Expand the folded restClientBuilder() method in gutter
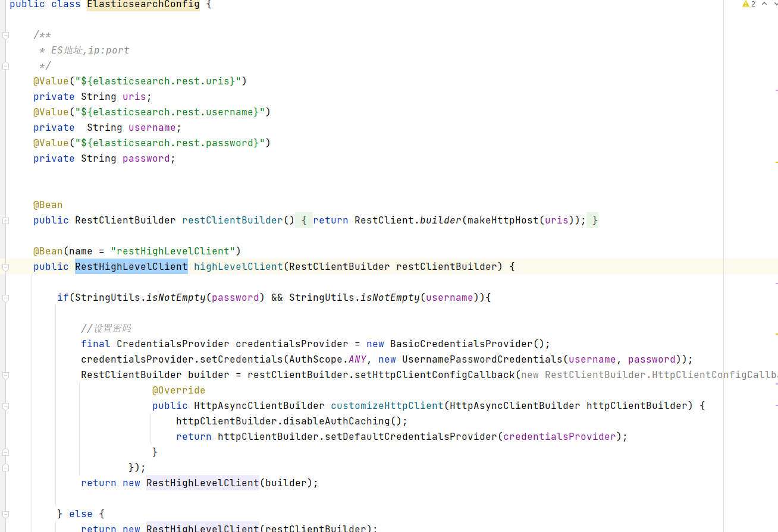This screenshot has height=532, width=778. (x=5, y=221)
